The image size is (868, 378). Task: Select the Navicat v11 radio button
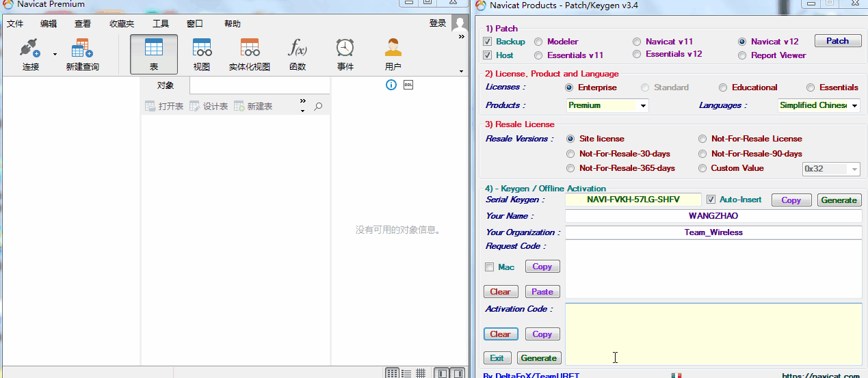point(637,42)
